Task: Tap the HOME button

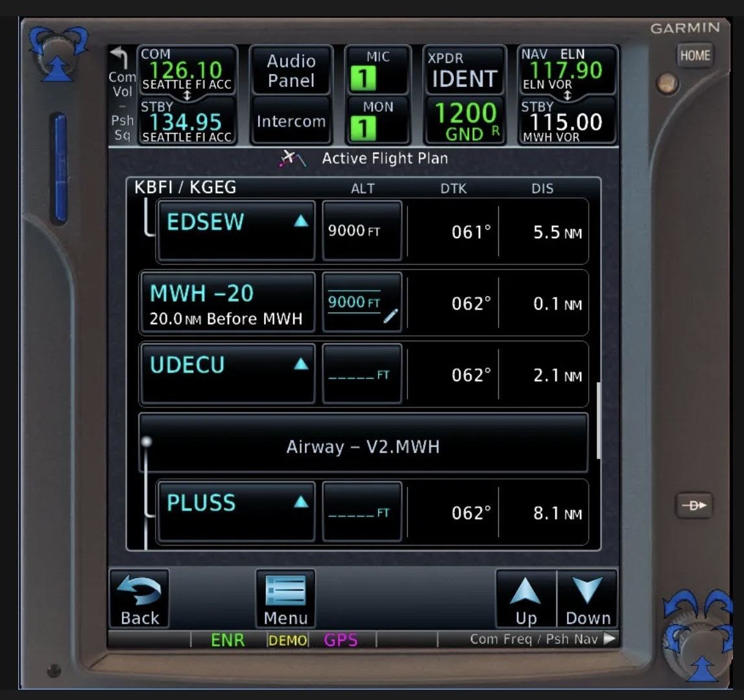Action: [x=695, y=56]
